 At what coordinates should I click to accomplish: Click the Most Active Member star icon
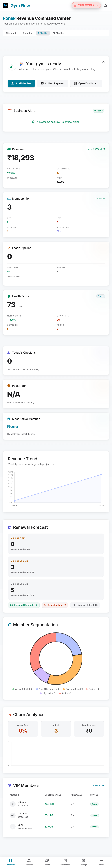[x=9, y=419]
